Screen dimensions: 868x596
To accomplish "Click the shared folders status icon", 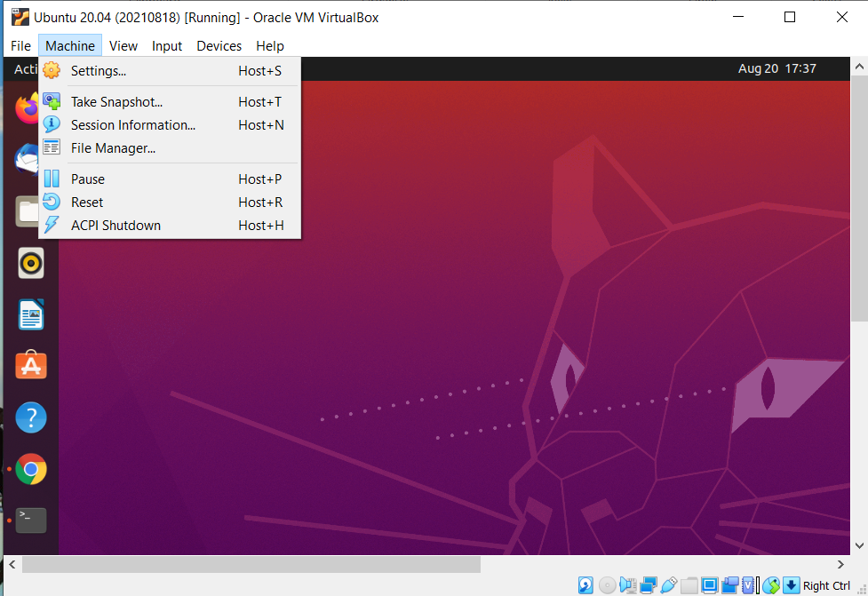I will pyautogui.click(x=689, y=585).
